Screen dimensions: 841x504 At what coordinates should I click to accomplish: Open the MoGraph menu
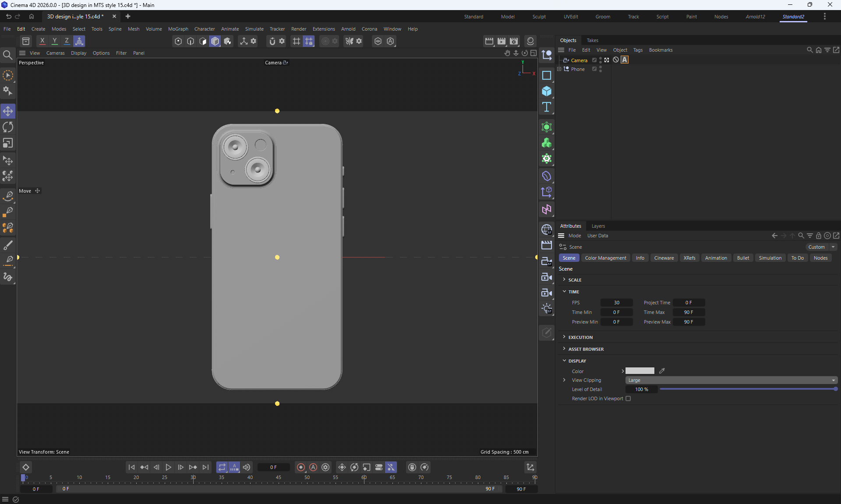[178, 29]
